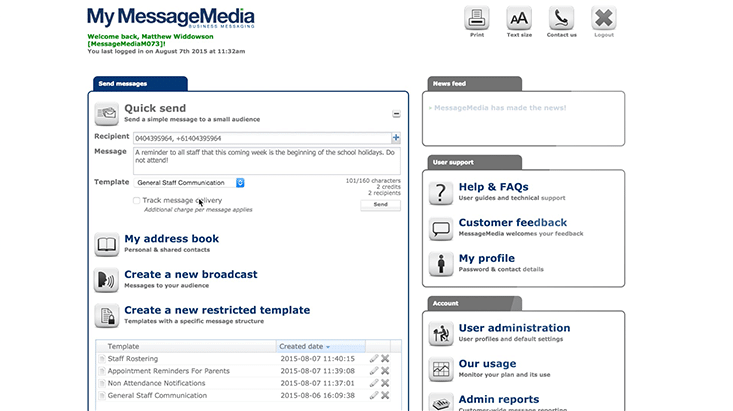Click the Quick send envelope icon
Image resolution: width=733 pixels, height=411 pixels.
coord(107,114)
